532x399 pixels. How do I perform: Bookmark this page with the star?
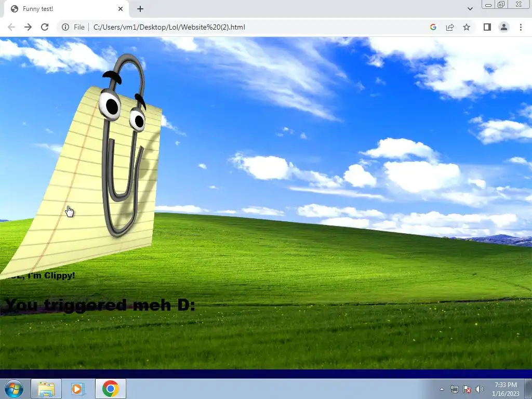tap(467, 27)
